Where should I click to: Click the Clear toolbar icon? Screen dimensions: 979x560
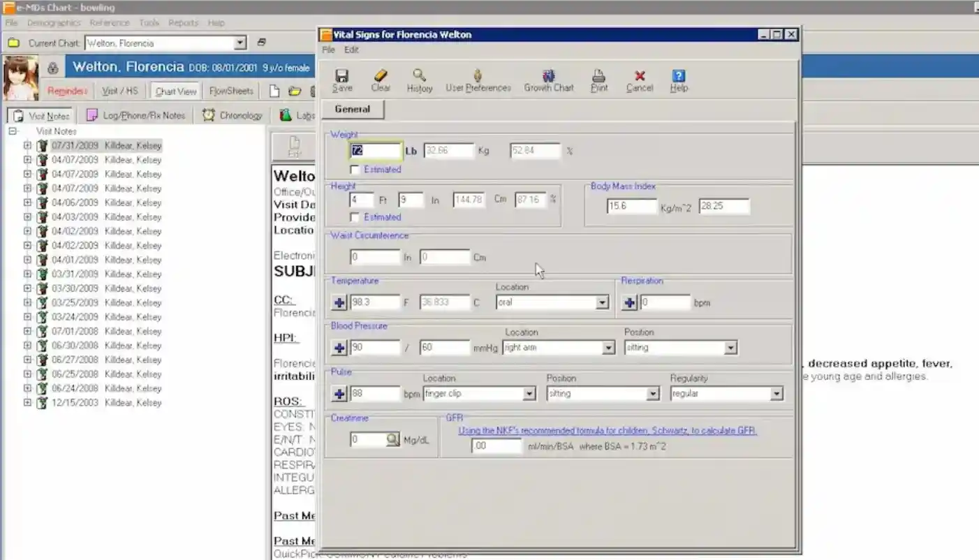coord(380,79)
